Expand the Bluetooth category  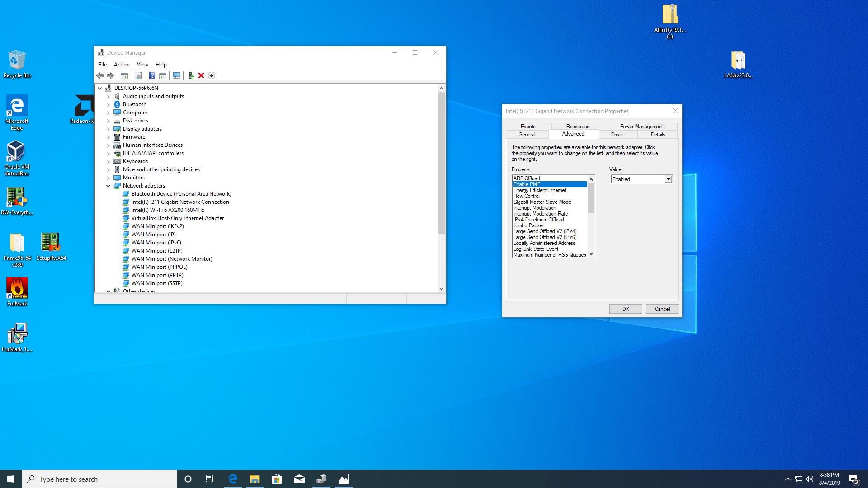point(108,104)
